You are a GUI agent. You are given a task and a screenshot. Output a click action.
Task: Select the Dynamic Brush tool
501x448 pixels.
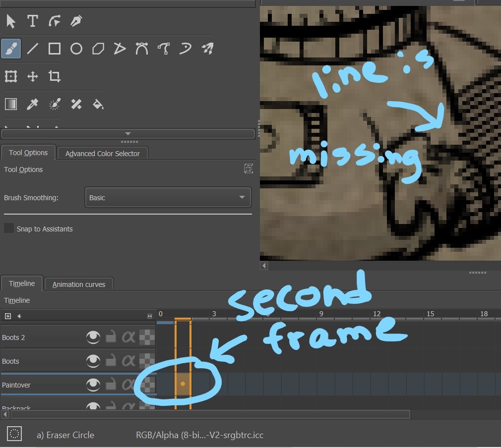click(186, 49)
